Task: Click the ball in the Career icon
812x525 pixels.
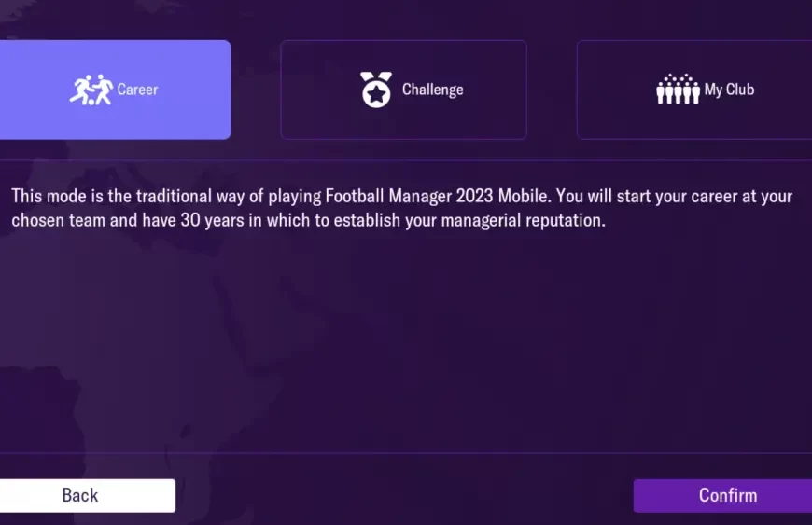Action: tap(91, 100)
